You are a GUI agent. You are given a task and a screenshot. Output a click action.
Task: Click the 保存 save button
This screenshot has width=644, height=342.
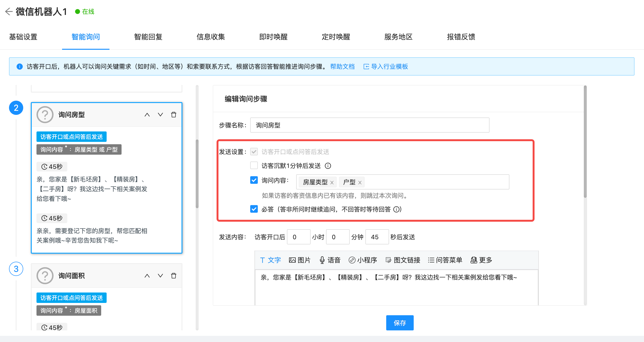click(400, 323)
